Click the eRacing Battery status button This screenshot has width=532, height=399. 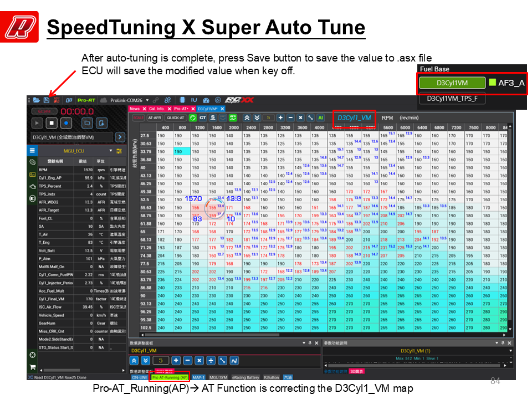[245, 377]
